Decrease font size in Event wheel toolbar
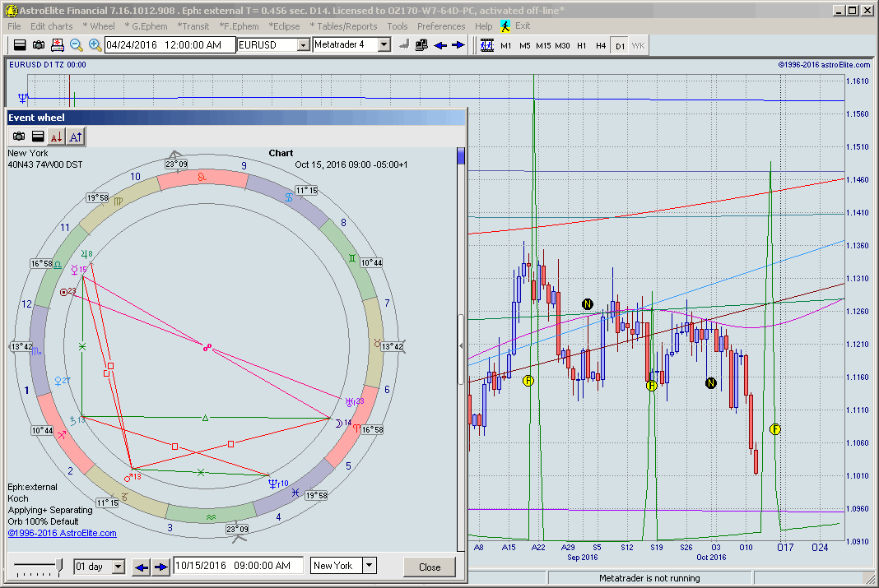 56,137
